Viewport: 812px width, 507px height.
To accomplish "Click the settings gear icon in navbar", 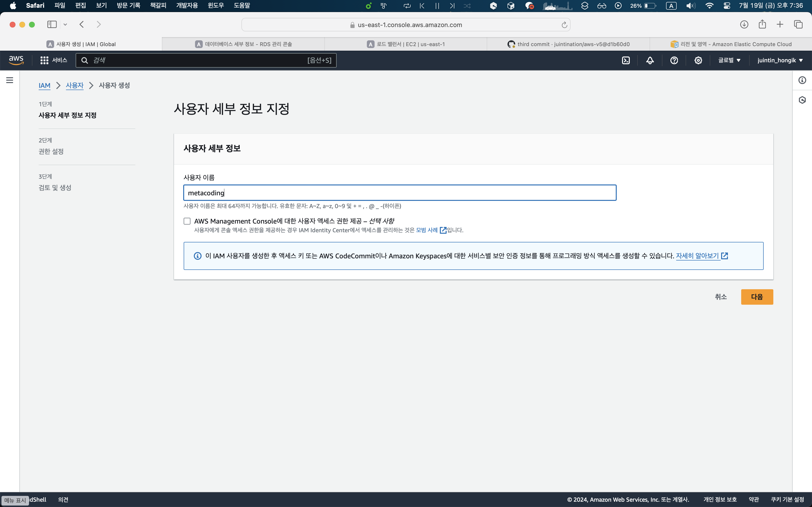I will tap(698, 60).
